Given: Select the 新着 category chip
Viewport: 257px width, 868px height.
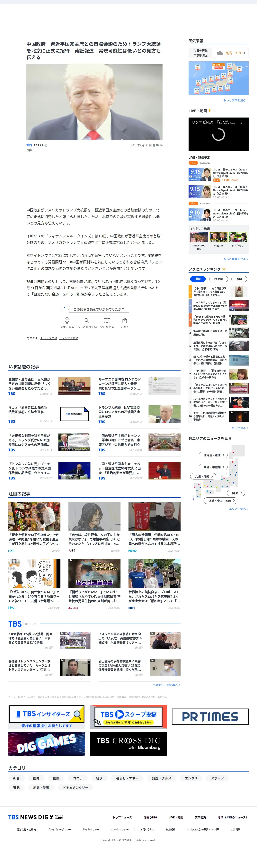Looking at the screenshot, I should [16, 778].
